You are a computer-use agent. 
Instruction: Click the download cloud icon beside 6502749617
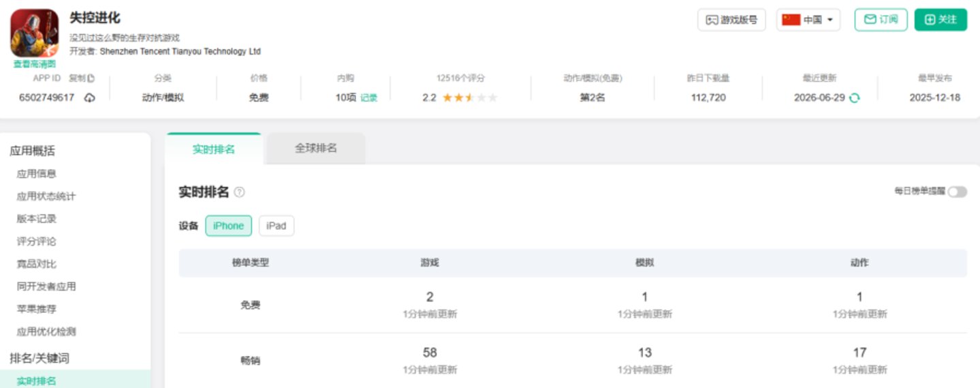click(90, 98)
